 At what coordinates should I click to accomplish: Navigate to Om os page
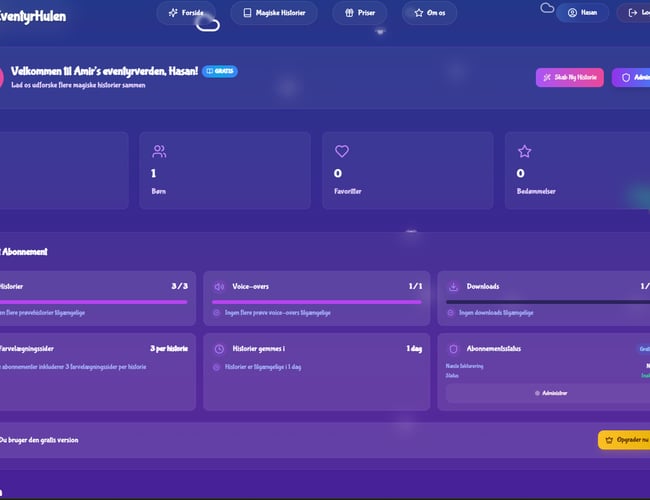click(x=429, y=13)
